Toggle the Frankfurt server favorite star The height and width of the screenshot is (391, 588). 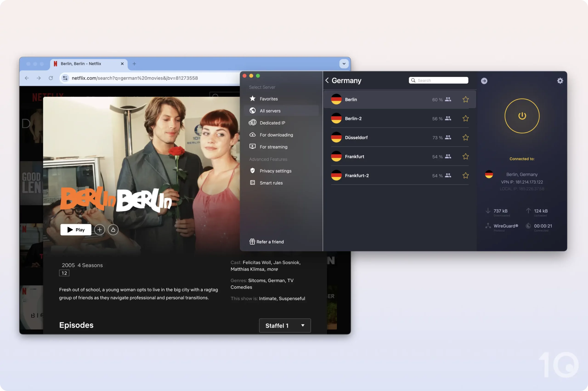(x=465, y=156)
